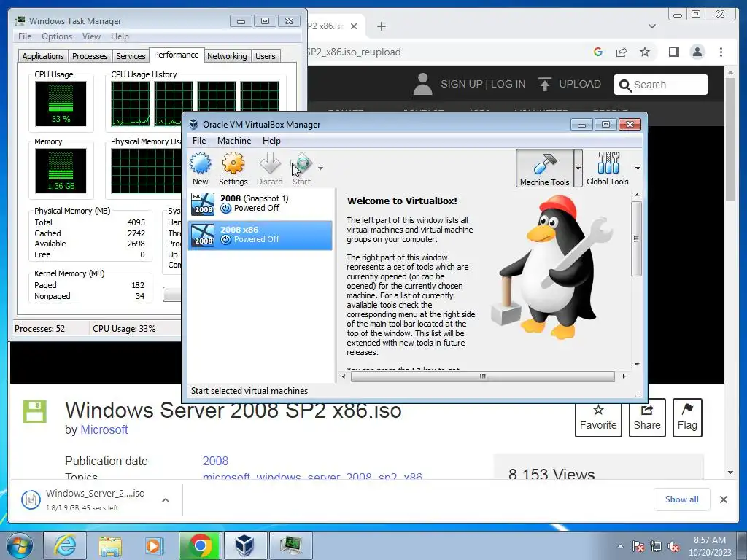This screenshot has height=560, width=747.
Task: Click the taskbar clock showing 8:57 AM
Action: pyautogui.click(x=710, y=546)
